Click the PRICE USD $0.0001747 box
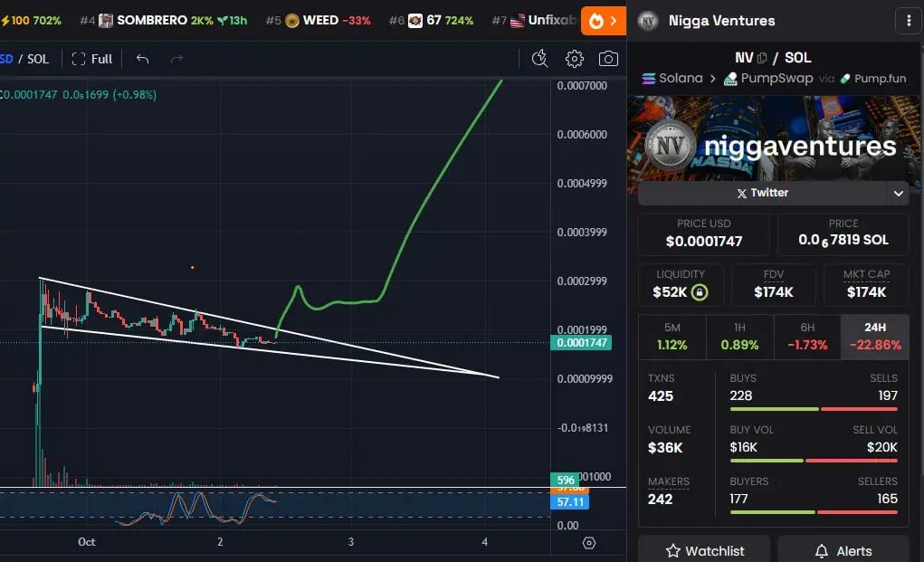This screenshot has width=924, height=562. [703, 233]
